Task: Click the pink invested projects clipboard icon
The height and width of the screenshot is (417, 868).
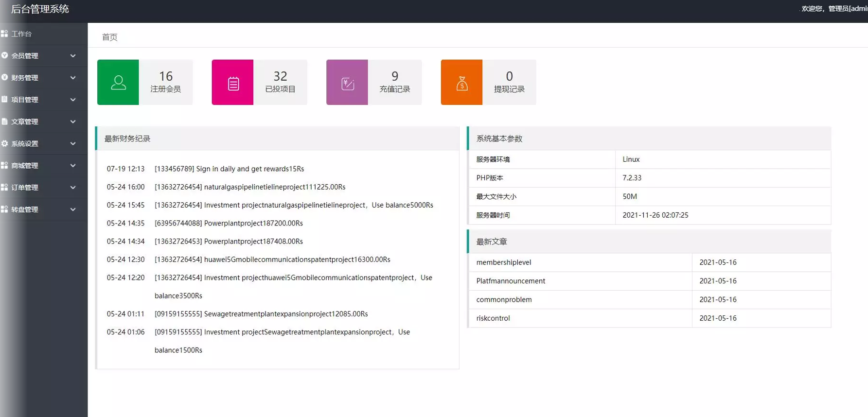Action: [233, 83]
